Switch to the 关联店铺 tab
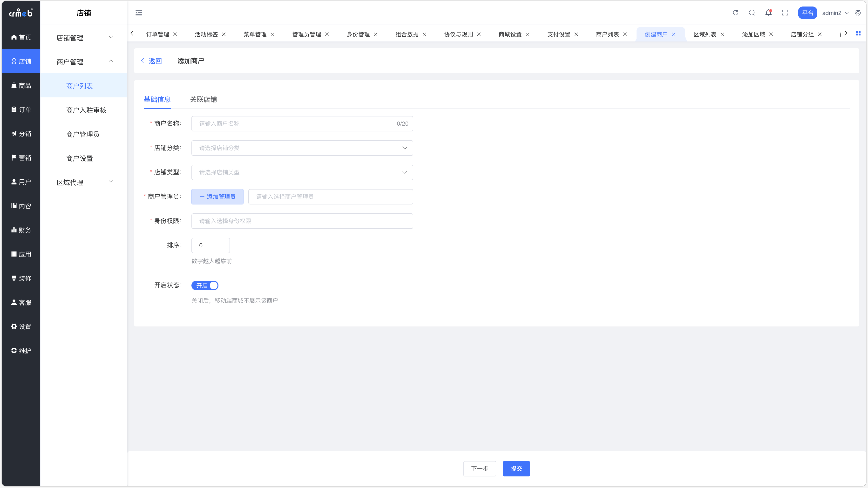The height and width of the screenshot is (488, 868). (x=203, y=99)
